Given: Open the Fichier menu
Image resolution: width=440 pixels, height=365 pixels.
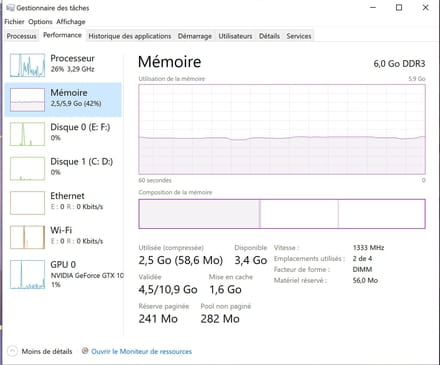Looking at the screenshot, I should point(14,22).
